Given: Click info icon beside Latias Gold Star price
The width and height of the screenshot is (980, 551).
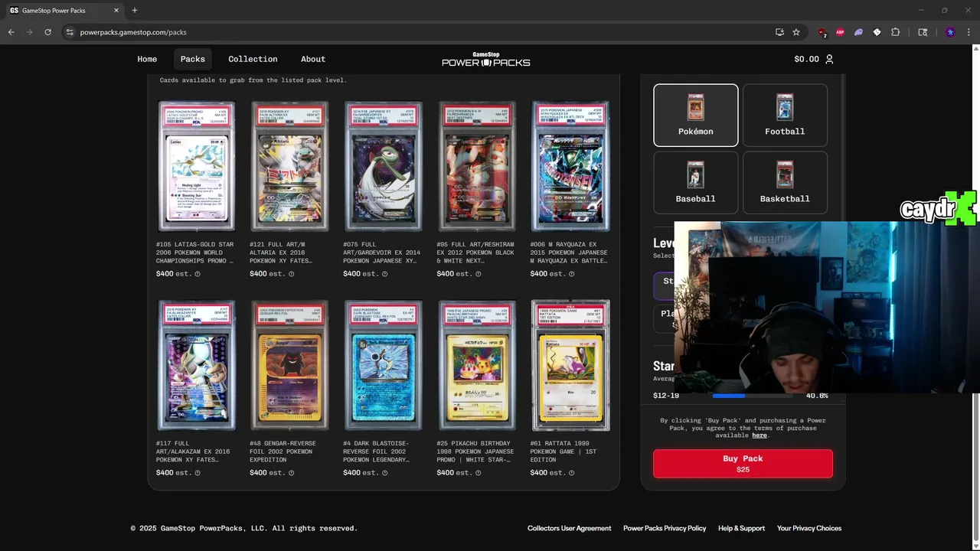Looking at the screenshot, I should tap(198, 274).
